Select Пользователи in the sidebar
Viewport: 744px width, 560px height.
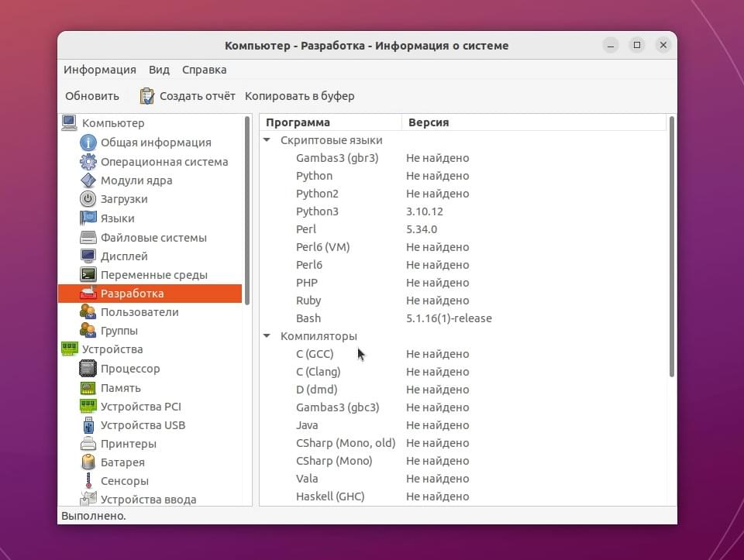tap(139, 312)
